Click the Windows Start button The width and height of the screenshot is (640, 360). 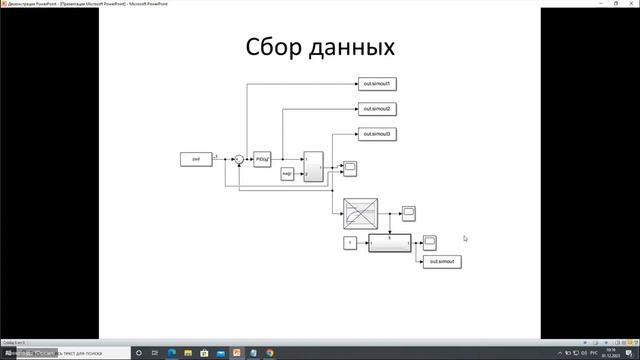click(8, 353)
